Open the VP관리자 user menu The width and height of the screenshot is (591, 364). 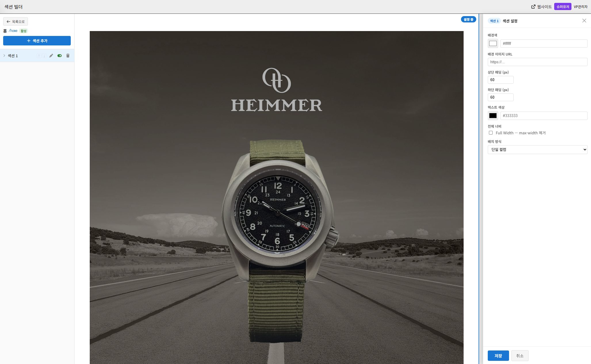click(x=580, y=7)
